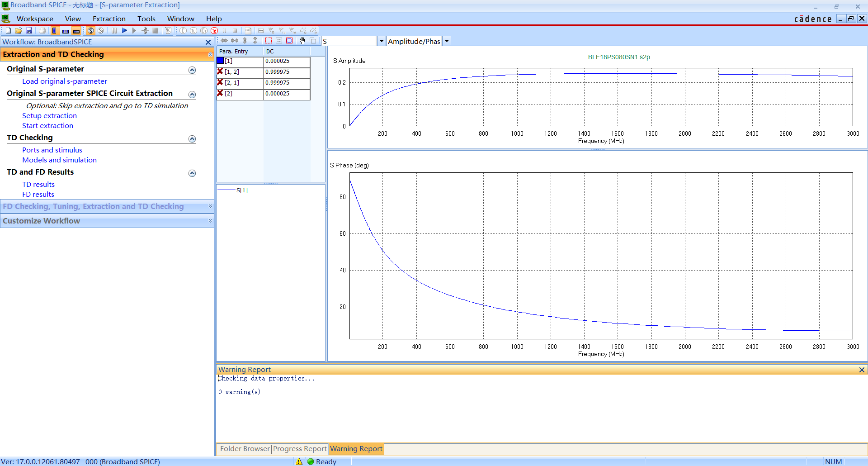Click the Print toolbar icon

coord(42,31)
